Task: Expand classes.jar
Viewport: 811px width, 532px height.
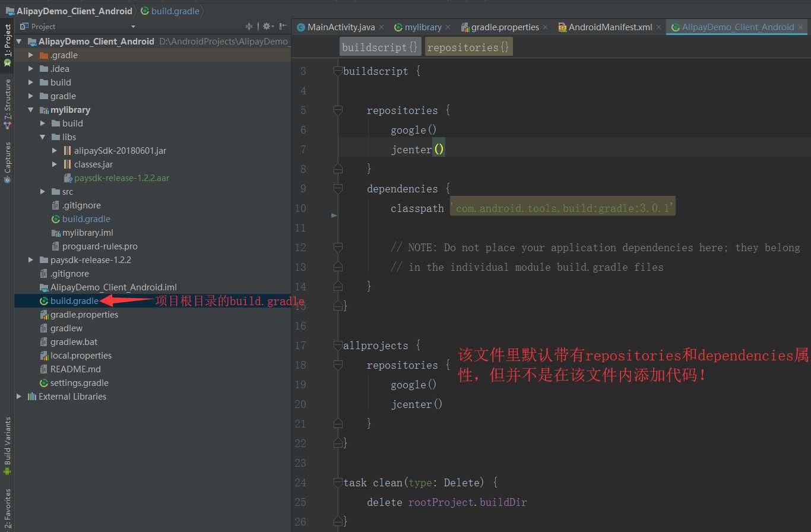Action: (x=55, y=164)
